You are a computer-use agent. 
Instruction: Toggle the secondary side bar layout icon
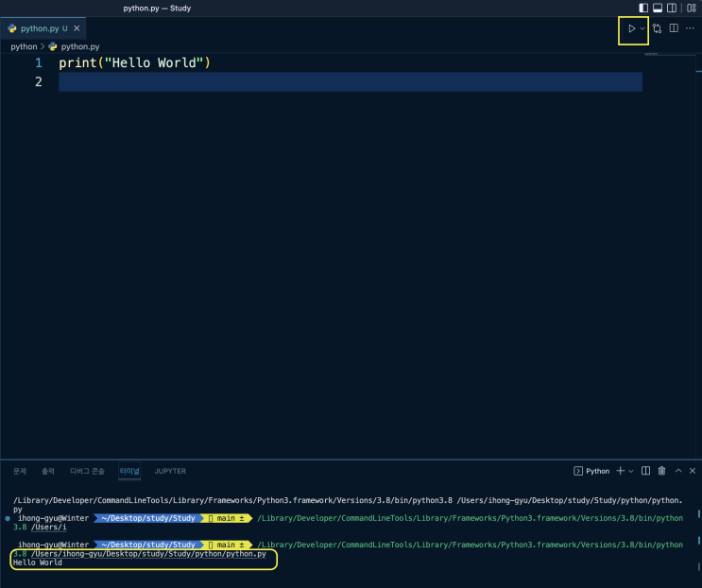coord(672,8)
